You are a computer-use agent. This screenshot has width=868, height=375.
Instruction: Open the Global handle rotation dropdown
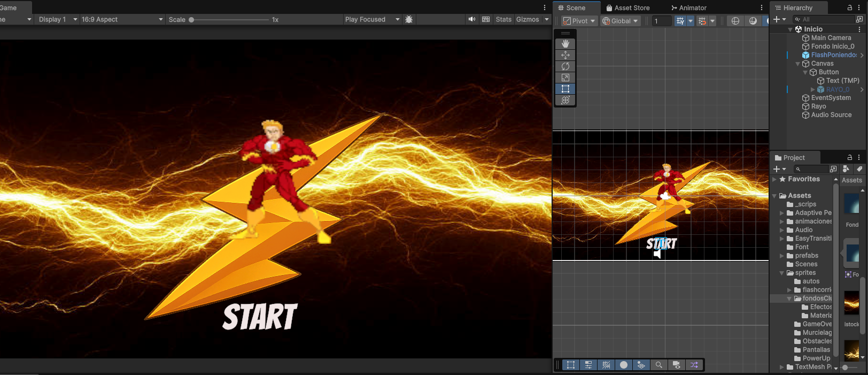(x=620, y=21)
